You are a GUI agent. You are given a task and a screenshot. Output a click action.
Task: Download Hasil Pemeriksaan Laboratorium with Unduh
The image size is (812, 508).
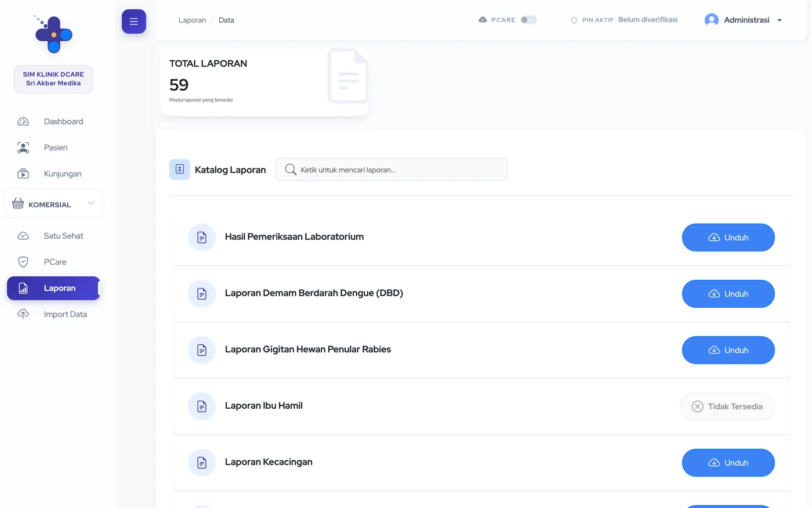pyautogui.click(x=728, y=237)
